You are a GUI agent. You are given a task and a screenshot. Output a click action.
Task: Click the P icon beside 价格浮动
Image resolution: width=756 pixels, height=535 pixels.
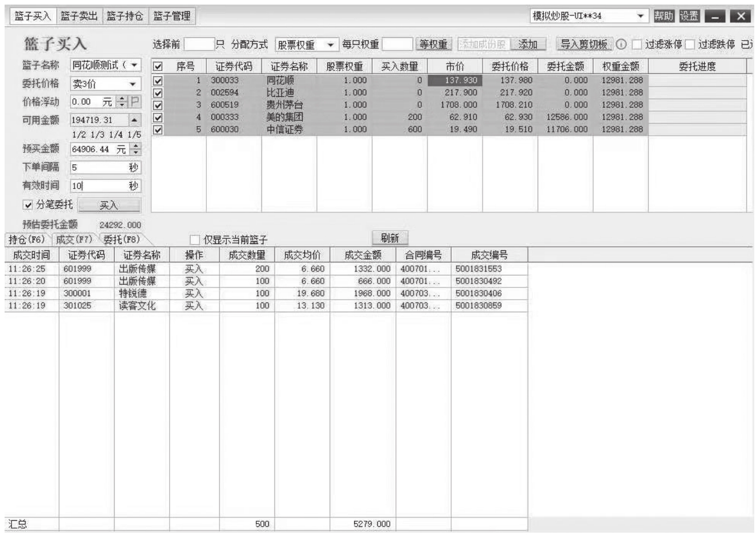135,102
